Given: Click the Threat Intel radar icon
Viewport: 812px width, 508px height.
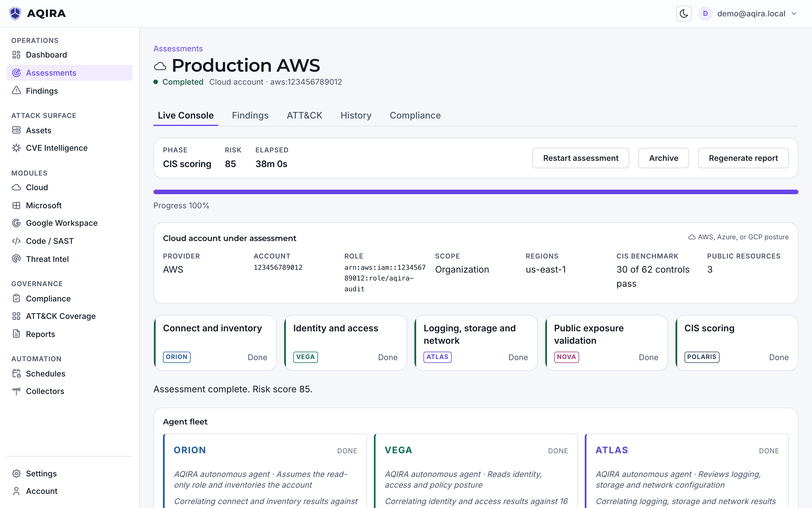Looking at the screenshot, I should click(16, 259).
